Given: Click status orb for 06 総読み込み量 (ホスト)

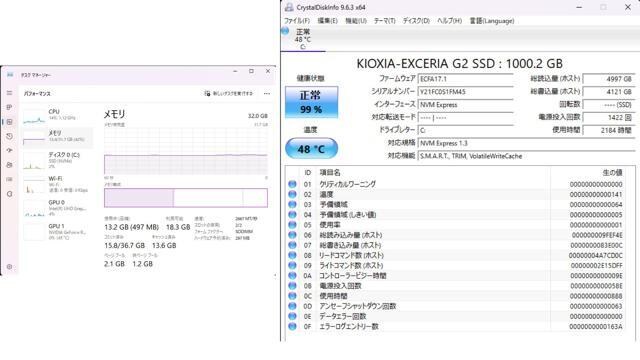Looking at the screenshot, I should point(292,235).
